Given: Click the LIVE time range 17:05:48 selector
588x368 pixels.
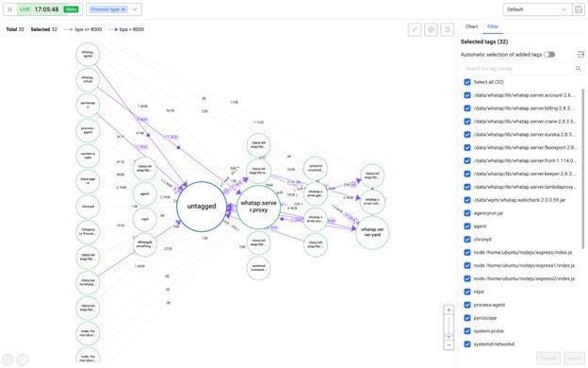Looking at the screenshot, I should 46,9.
